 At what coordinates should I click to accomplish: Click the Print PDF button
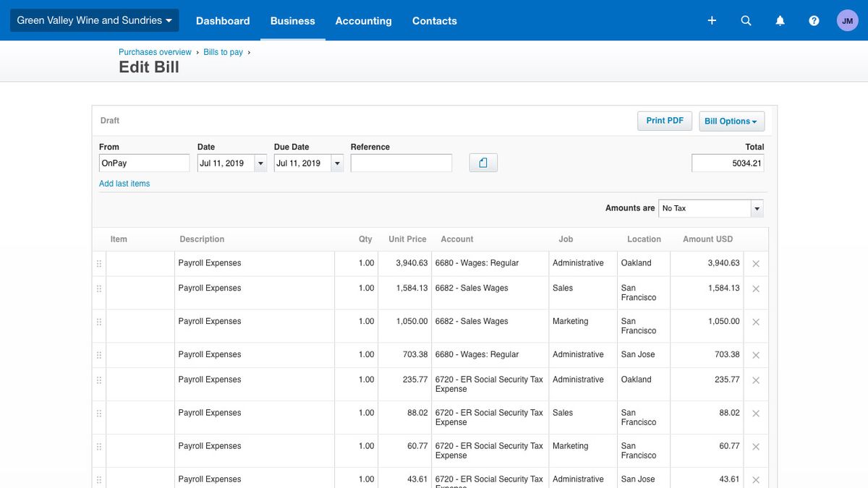pos(664,121)
